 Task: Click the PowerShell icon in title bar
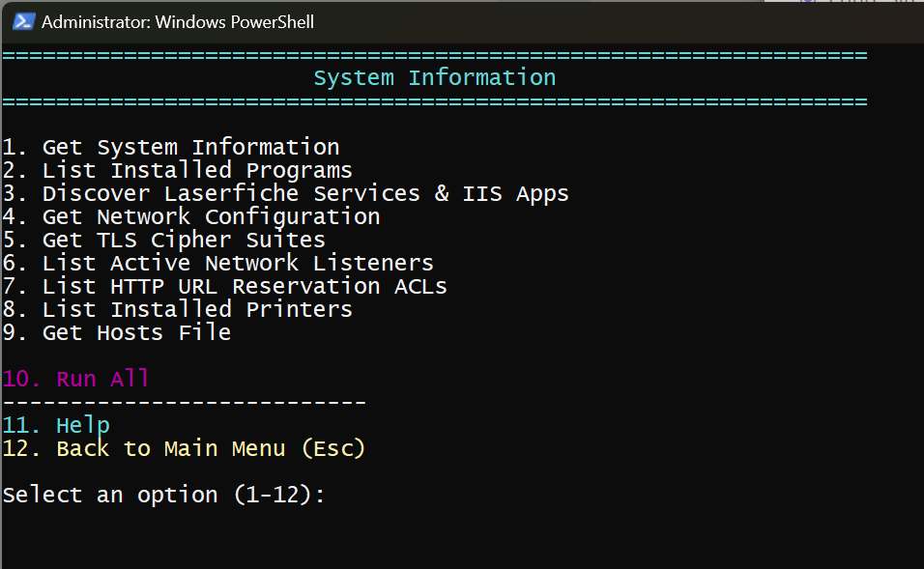[x=24, y=21]
